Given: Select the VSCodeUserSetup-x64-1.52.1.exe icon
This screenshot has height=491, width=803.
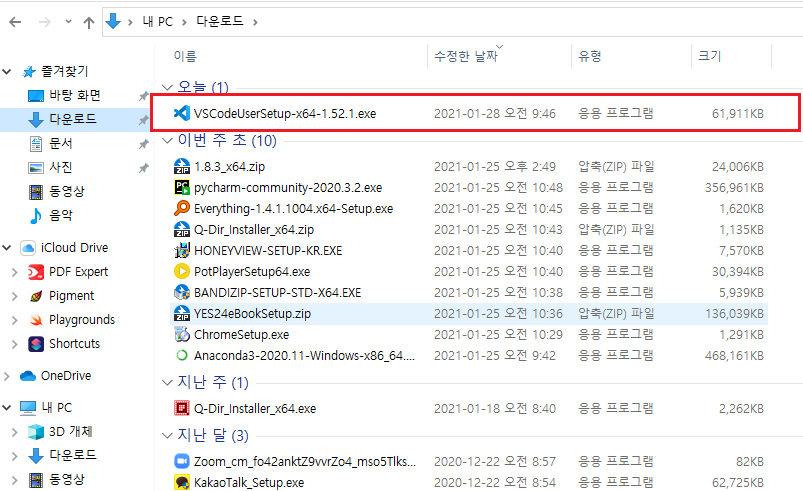Looking at the screenshot, I should coord(182,113).
